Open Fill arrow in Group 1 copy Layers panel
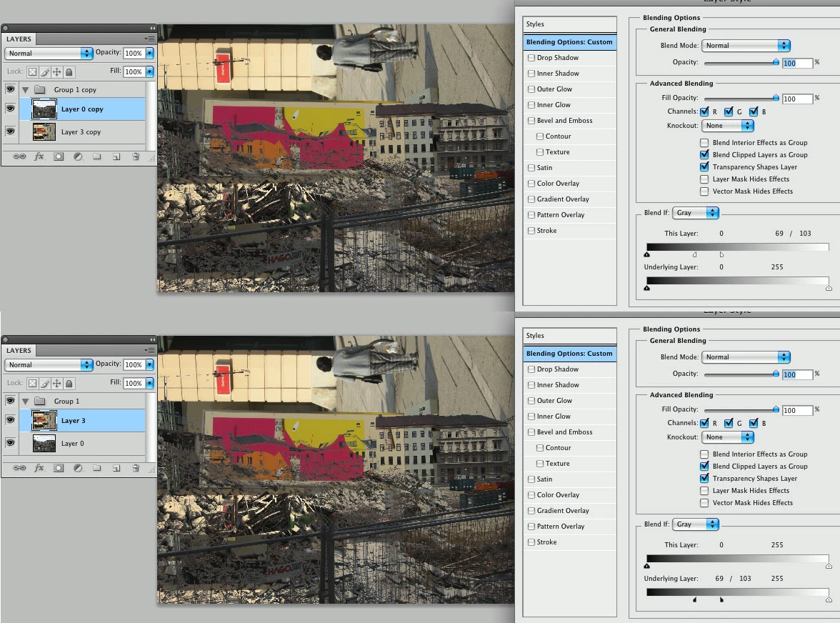This screenshot has height=623, width=840. point(149,71)
